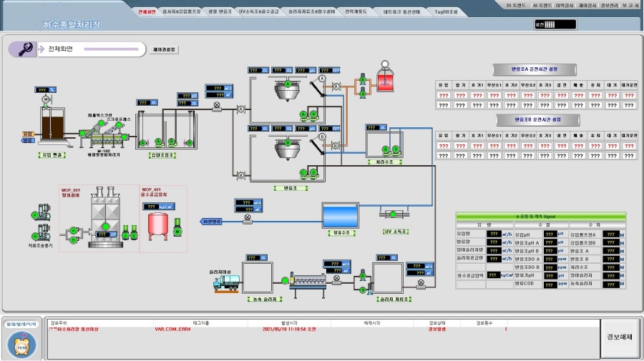
Task: Click the 반응조 label
Action: click(x=291, y=188)
